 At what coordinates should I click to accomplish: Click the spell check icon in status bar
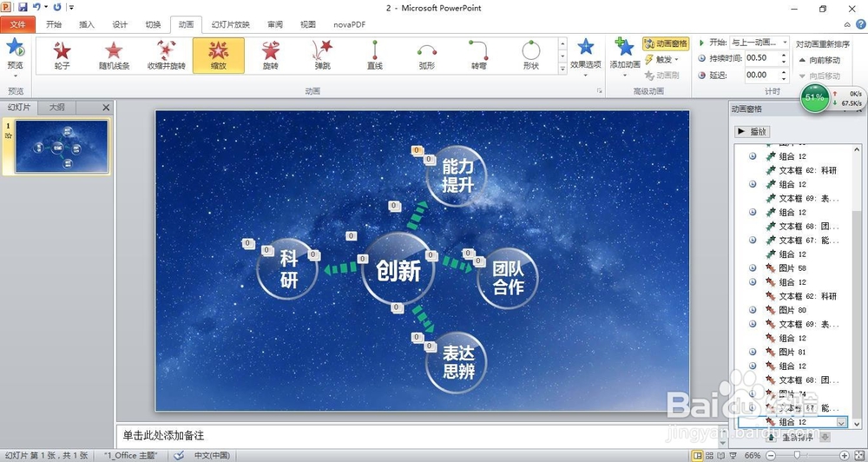pos(179,455)
